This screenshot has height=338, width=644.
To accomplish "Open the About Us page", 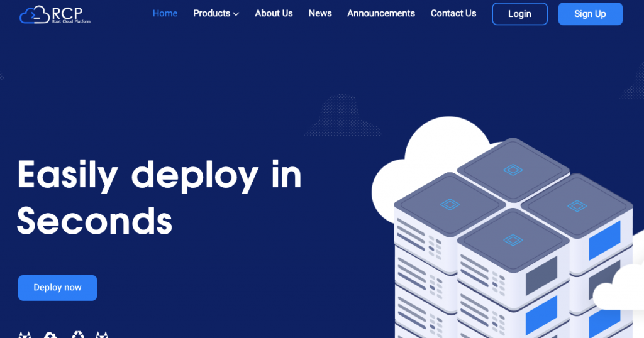I will [x=274, y=14].
